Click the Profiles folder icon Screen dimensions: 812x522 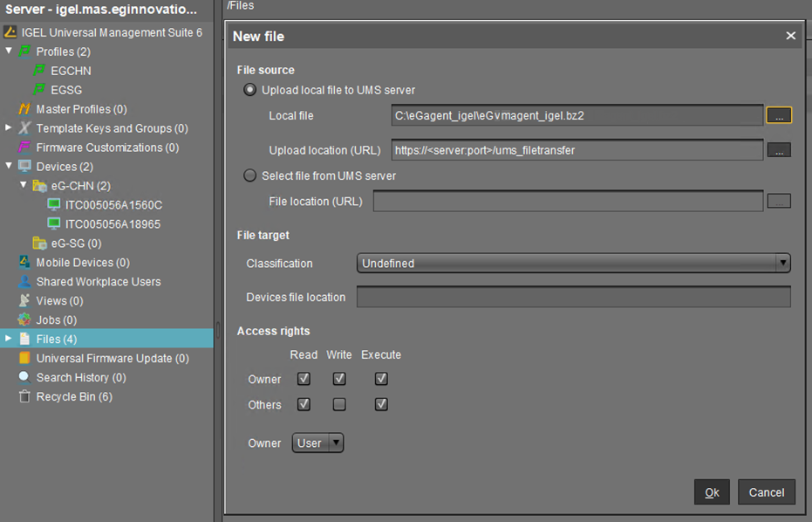tap(24, 52)
